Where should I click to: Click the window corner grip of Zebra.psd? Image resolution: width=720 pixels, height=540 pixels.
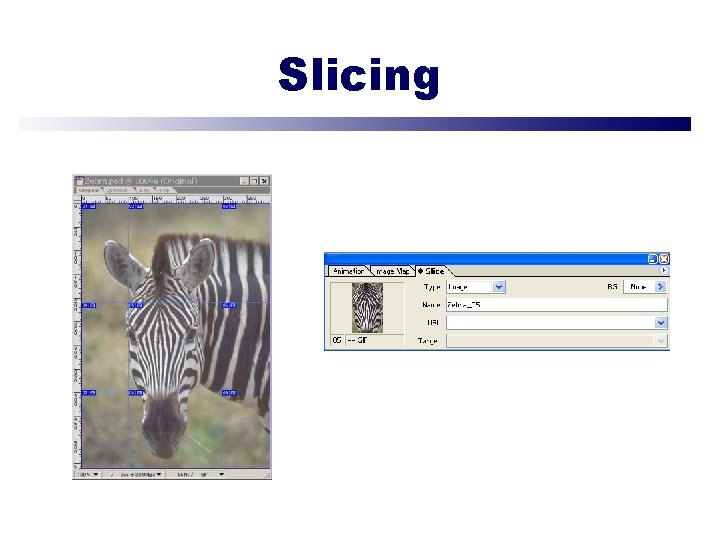(267, 476)
